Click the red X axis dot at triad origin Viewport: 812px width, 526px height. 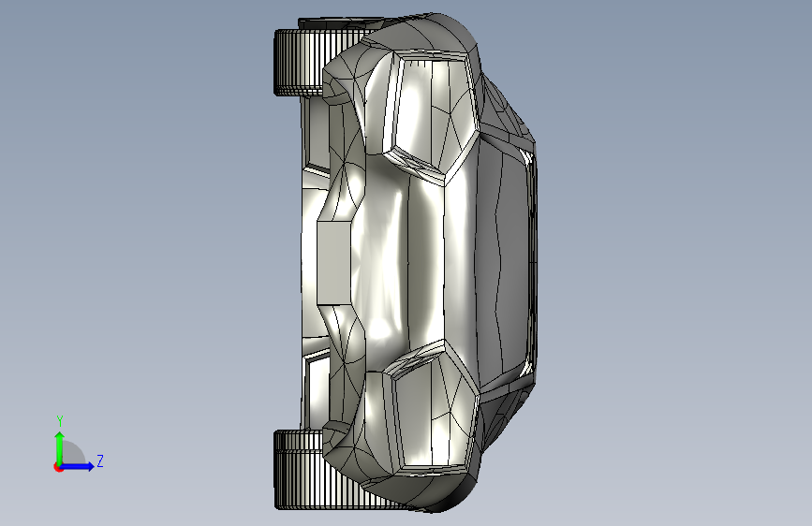[58, 467]
